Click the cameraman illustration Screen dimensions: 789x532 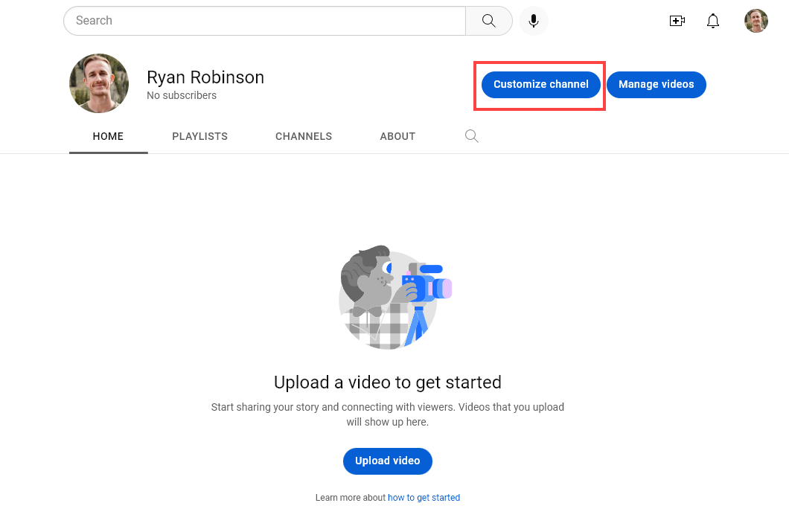394,298
